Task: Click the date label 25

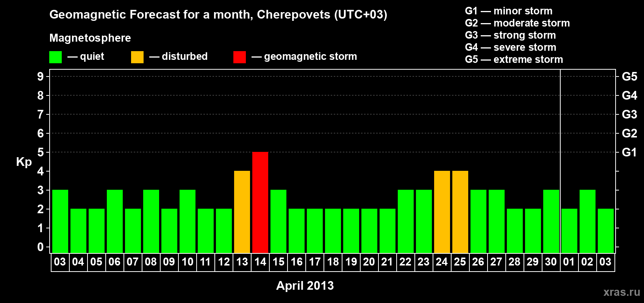Action: [x=460, y=262]
